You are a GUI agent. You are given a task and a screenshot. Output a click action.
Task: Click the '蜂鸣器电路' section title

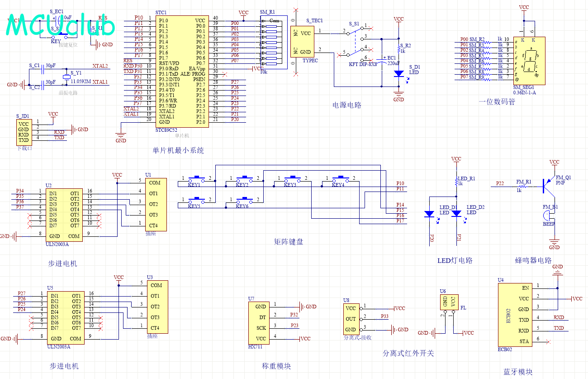point(533,260)
